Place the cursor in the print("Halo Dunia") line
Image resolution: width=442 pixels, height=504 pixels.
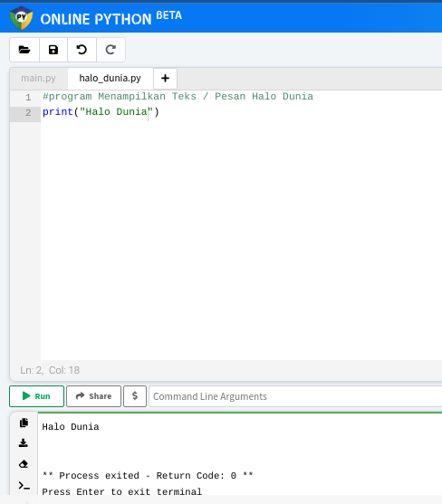click(101, 112)
